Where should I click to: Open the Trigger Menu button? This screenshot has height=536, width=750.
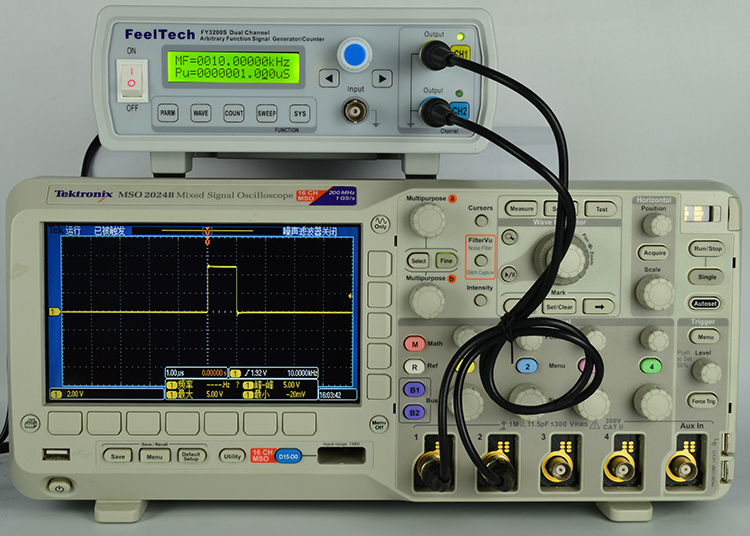point(705,337)
